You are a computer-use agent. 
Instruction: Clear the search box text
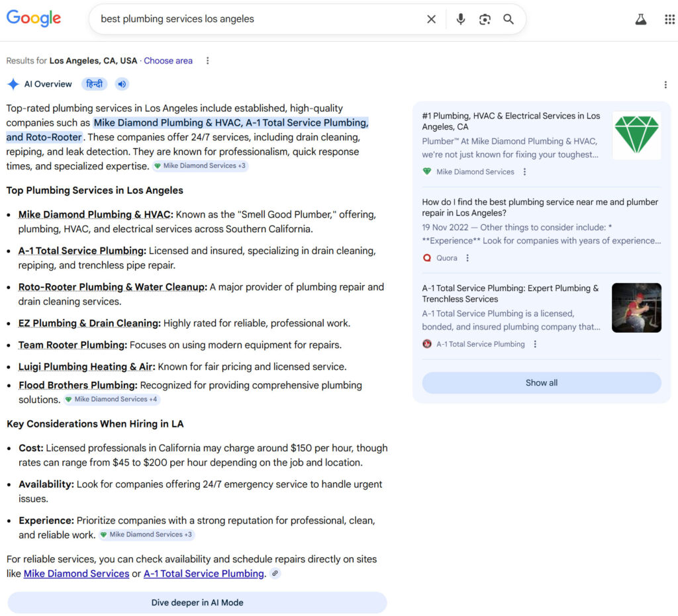pyautogui.click(x=431, y=19)
